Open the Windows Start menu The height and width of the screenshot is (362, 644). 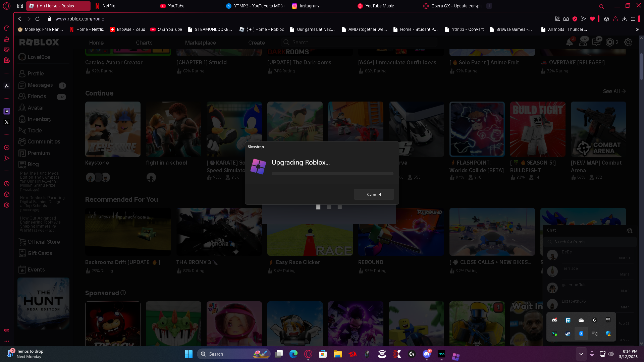(189, 354)
